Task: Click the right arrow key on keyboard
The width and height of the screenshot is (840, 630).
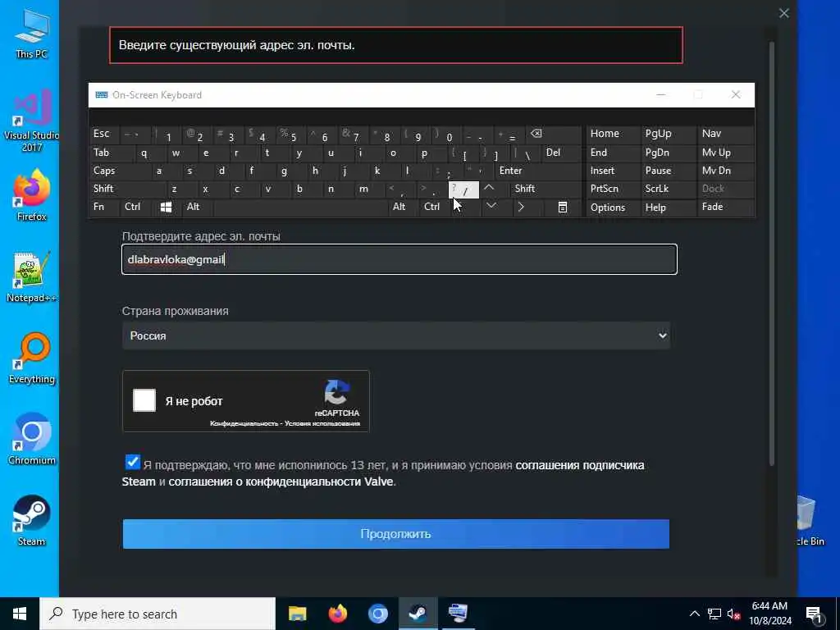Action: 521,208
